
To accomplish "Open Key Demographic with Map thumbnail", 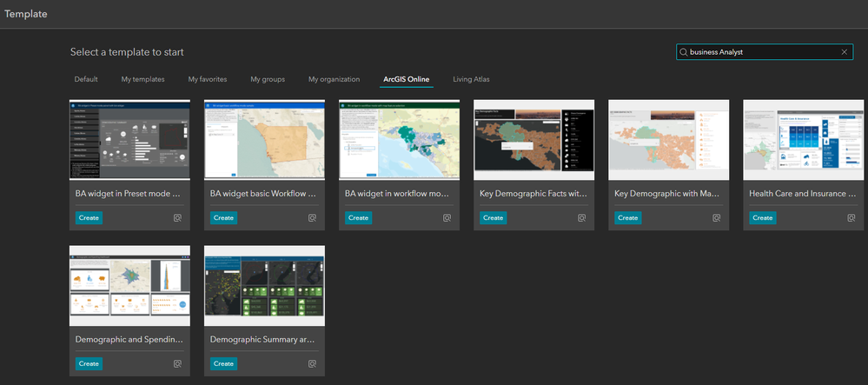I will click(669, 140).
